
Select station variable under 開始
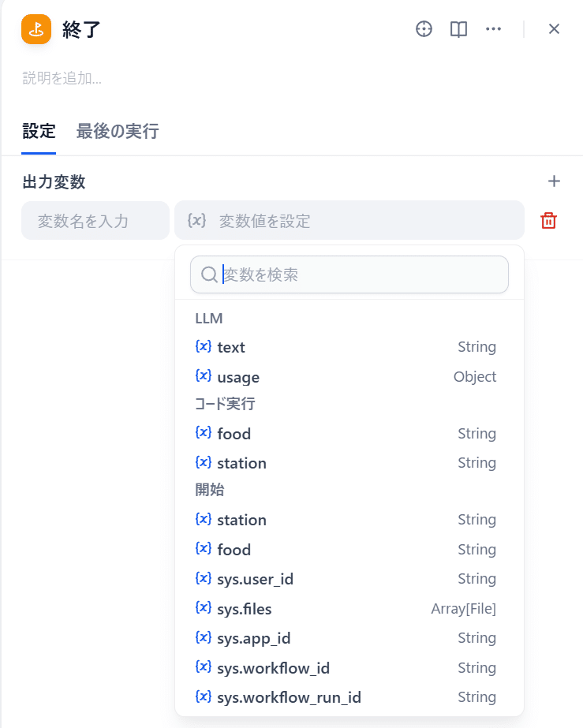(241, 520)
